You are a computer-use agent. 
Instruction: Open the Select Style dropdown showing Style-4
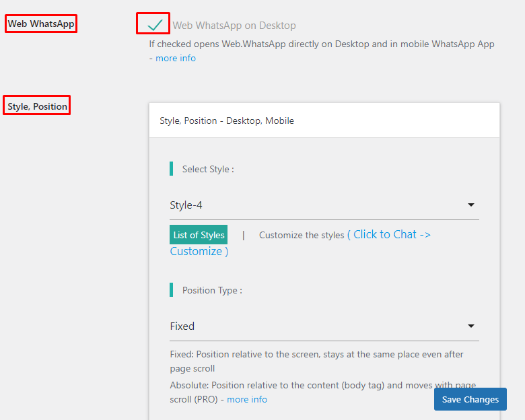click(x=324, y=205)
